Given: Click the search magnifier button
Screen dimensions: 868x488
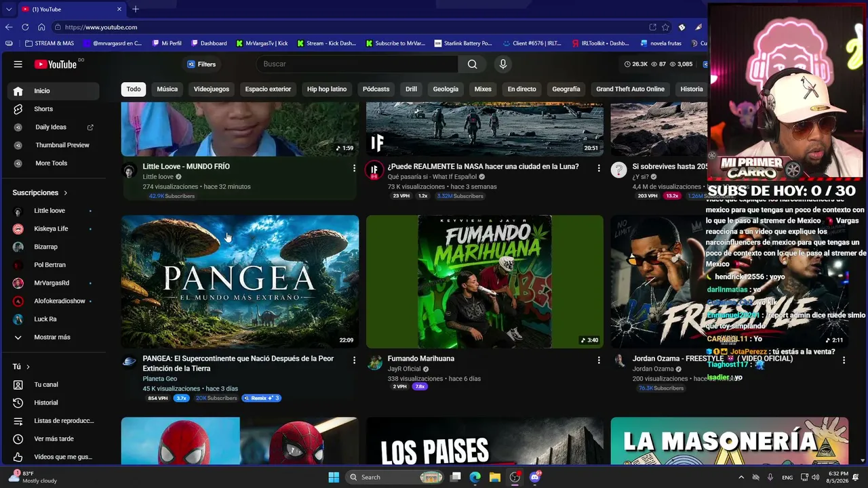Looking at the screenshot, I should (472, 64).
